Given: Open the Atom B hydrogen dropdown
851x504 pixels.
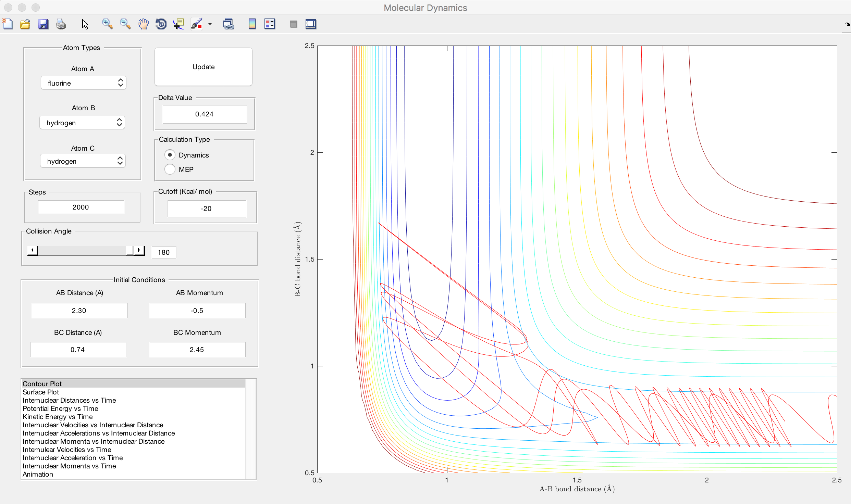Looking at the screenshot, I should pos(82,123).
